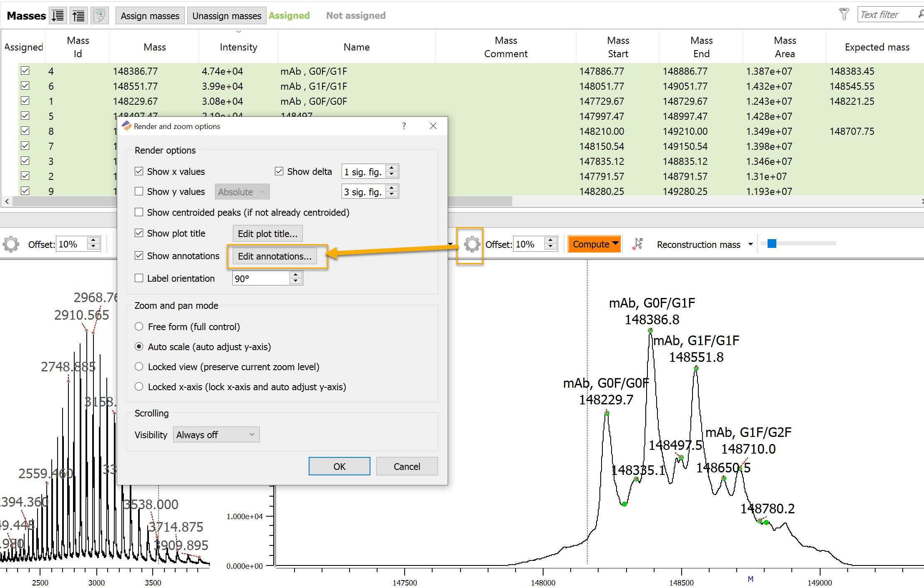
Task: Click Edit plot title button
Action: point(268,234)
